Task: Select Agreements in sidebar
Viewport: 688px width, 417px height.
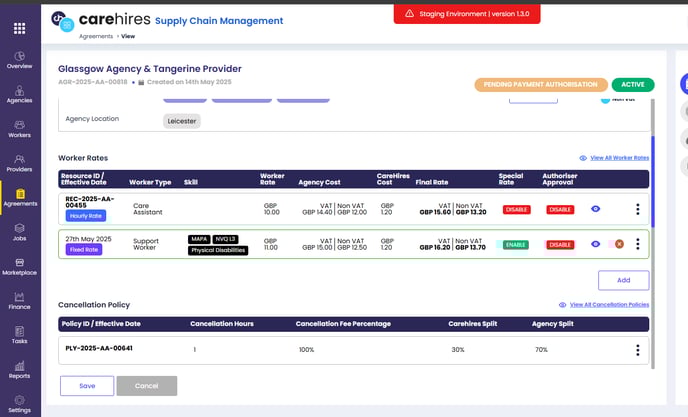Action: coord(20,198)
